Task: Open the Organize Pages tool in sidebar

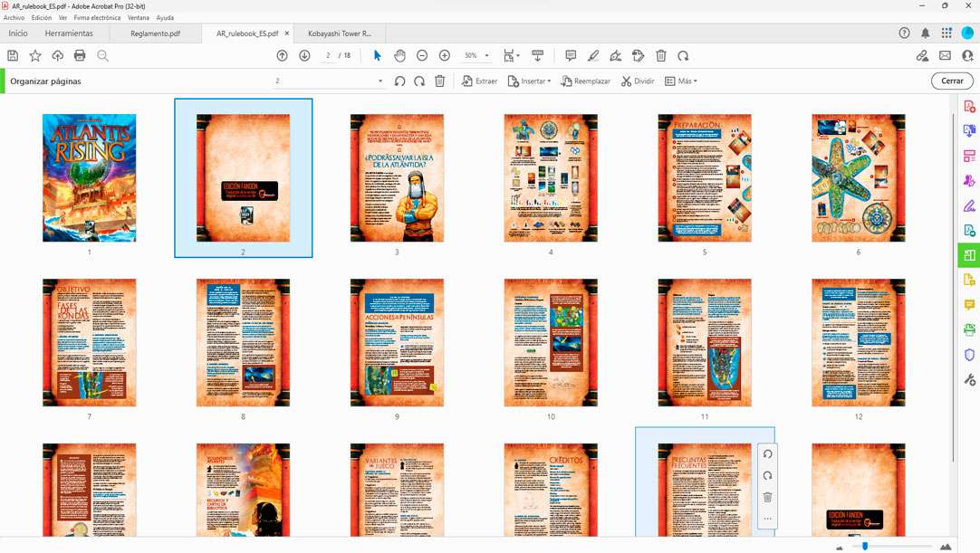Action: (x=969, y=255)
